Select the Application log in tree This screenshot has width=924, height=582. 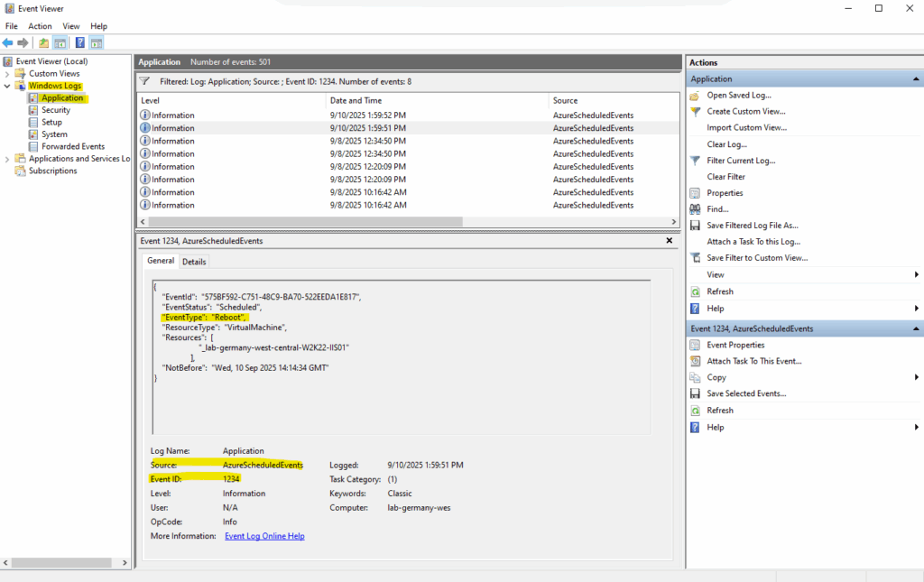62,98
